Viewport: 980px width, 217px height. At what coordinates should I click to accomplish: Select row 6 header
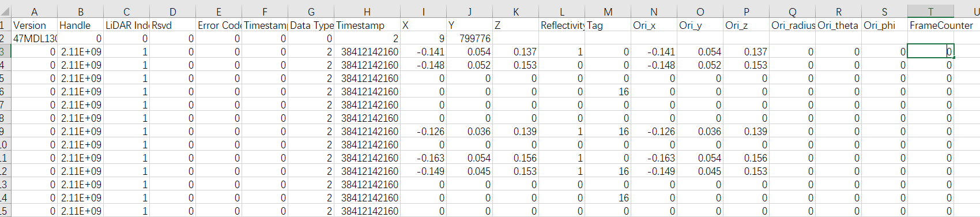pyautogui.click(x=5, y=91)
